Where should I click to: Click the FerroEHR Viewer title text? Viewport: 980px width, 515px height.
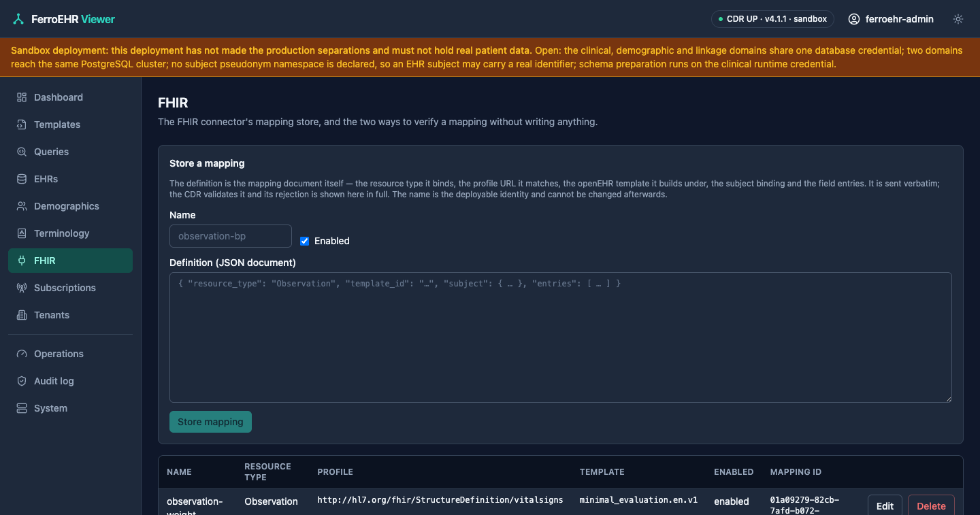tap(73, 19)
